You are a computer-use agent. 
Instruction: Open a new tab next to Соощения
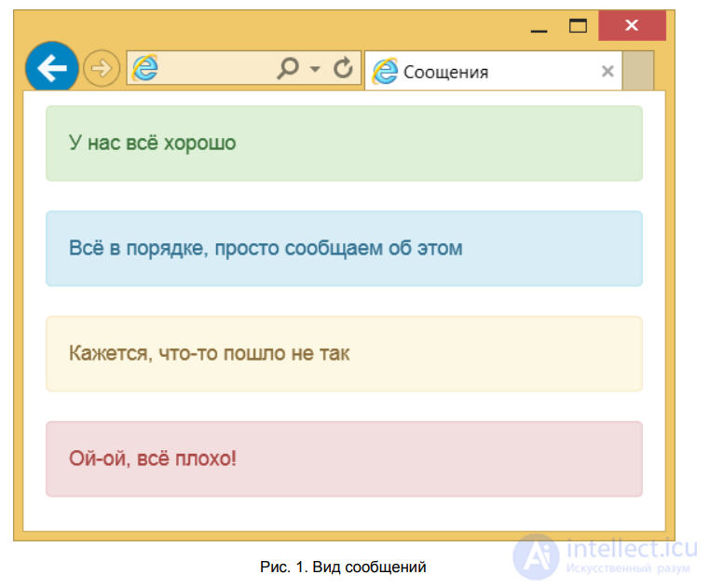point(637,71)
